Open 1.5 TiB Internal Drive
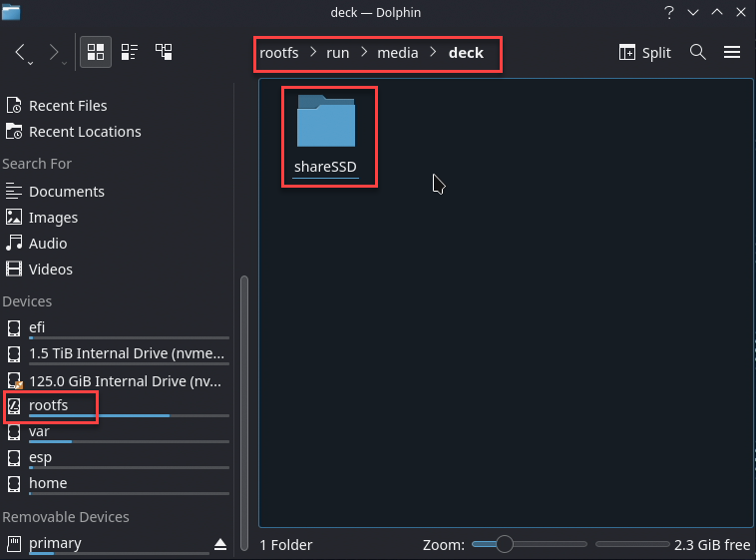This screenshot has height=560, width=756. tap(117, 353)
